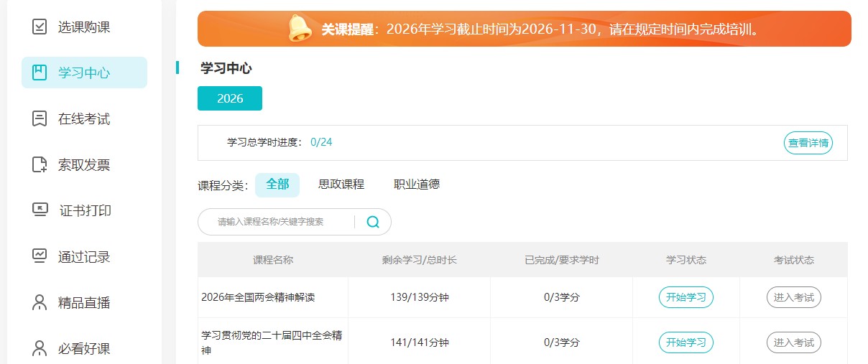Open 选课购课 in the sidebar

(x=84, y=27)
